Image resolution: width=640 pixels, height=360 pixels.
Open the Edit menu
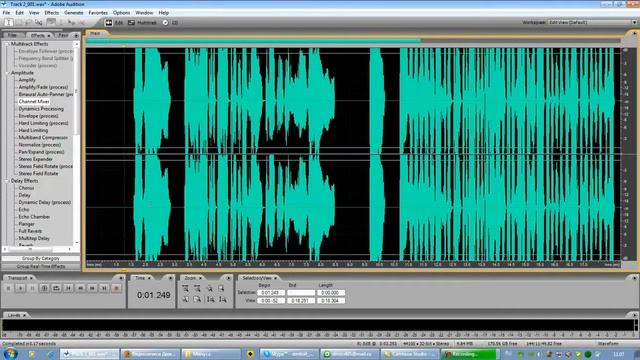19,13
